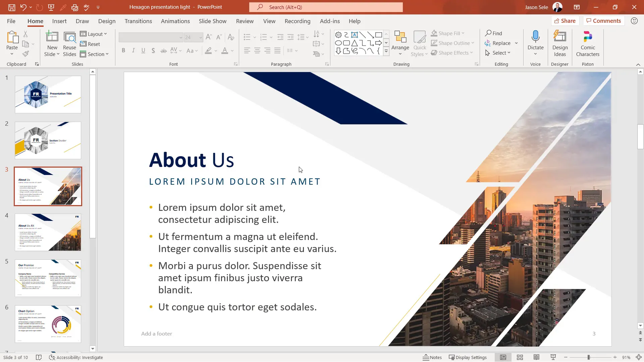Open the feedback smiley icon
This screenshot has width=644, height=362.
pos(634,21)
